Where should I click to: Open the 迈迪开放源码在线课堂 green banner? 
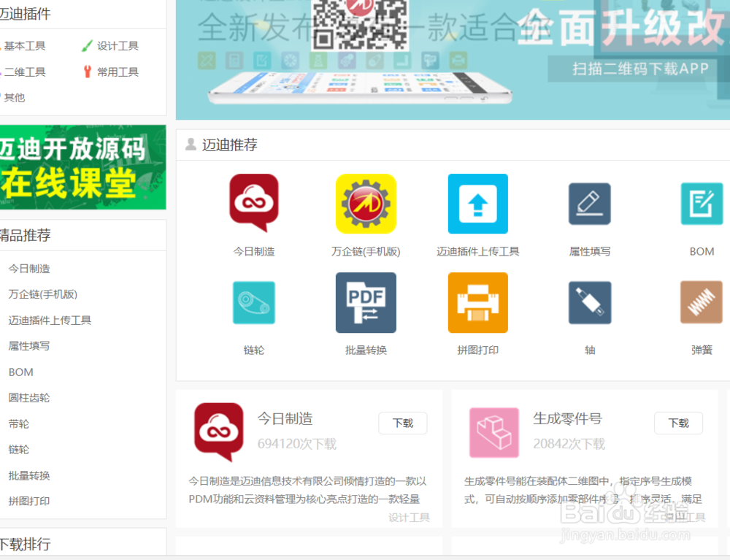(x=82, y=167)
